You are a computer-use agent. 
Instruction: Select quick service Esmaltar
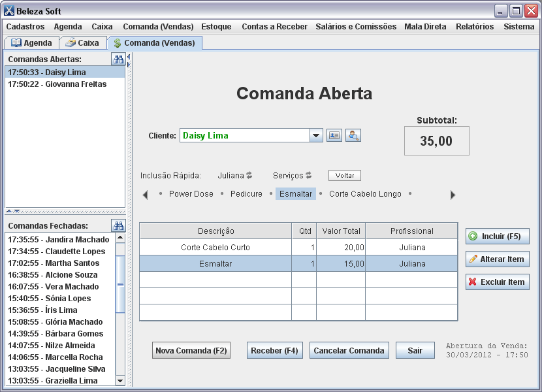coord(296,194)
